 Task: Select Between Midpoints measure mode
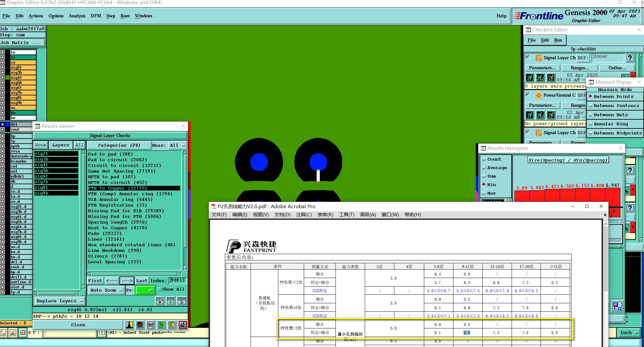(615, 133)
